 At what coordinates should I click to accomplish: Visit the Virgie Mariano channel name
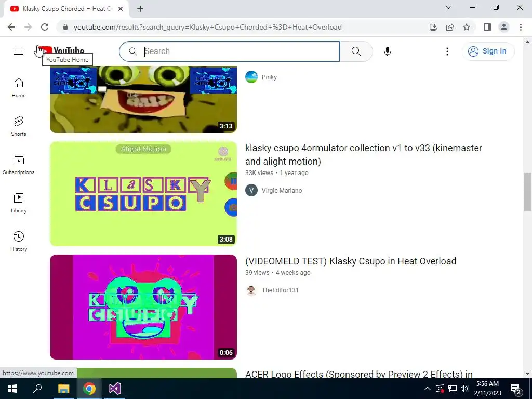click(282, 191)
